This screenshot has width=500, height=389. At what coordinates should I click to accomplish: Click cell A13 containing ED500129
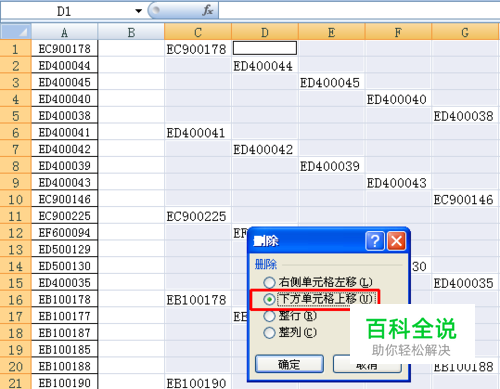pyautogui.click(x=64, y=249)
